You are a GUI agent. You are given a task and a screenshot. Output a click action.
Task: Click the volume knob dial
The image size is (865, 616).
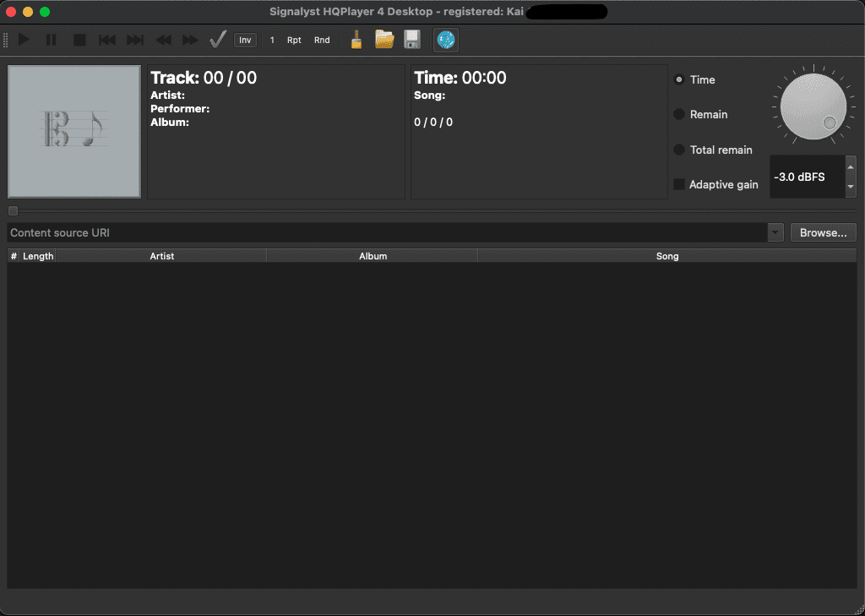pos(813,106)
